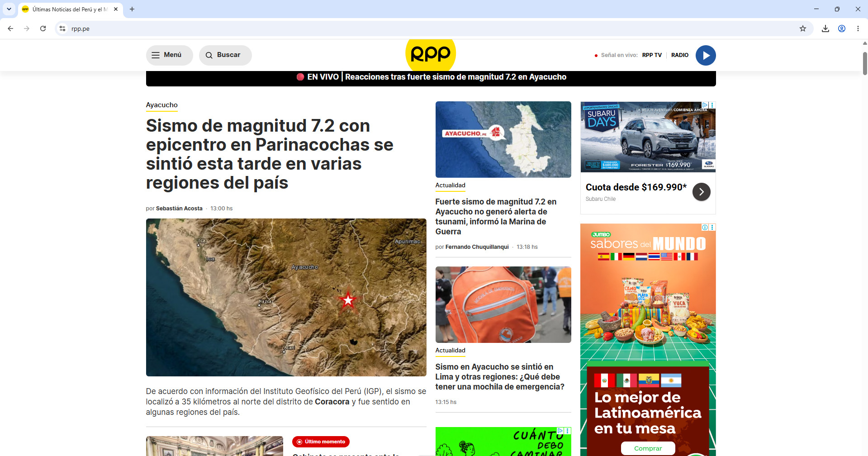
Task: Bookmark this page with the star icon
Action: 803,28
